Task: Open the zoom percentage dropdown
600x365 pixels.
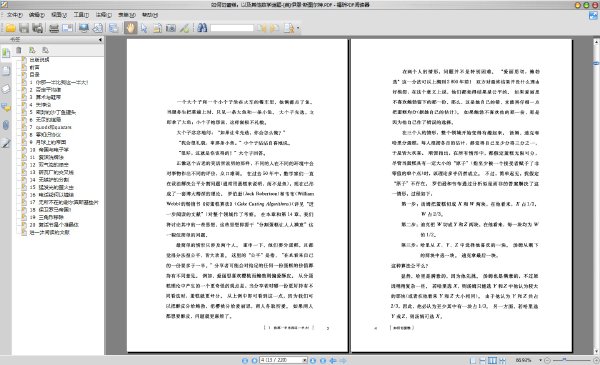Action: [x=540, y=360]
